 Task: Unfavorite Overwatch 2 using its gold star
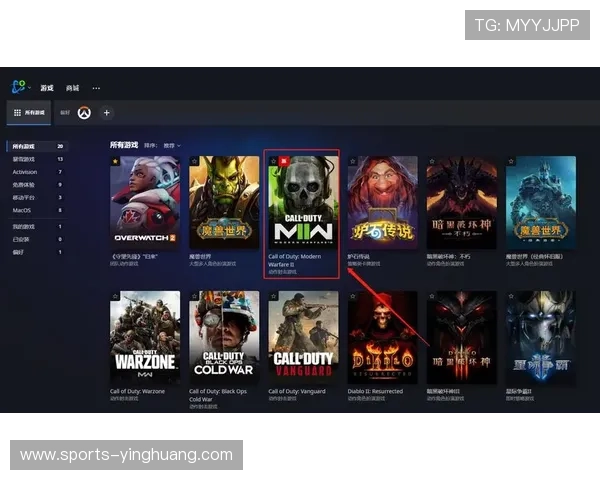point(115,161)
